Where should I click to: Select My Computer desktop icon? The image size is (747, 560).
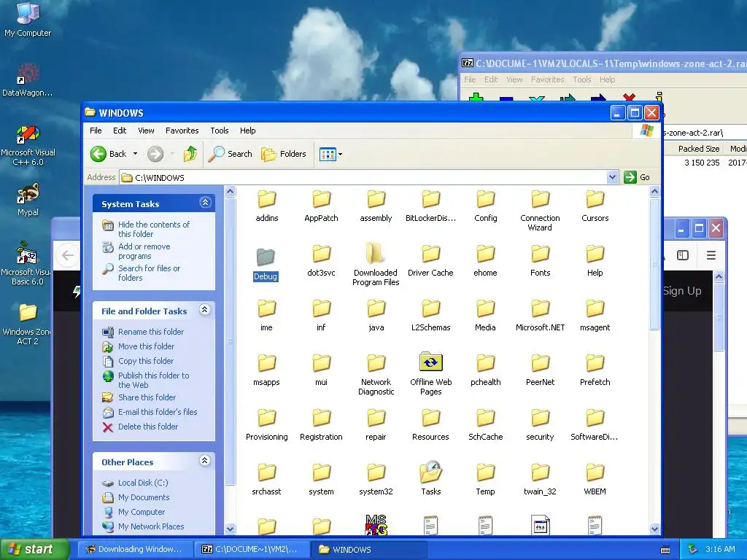coord(28,13)
